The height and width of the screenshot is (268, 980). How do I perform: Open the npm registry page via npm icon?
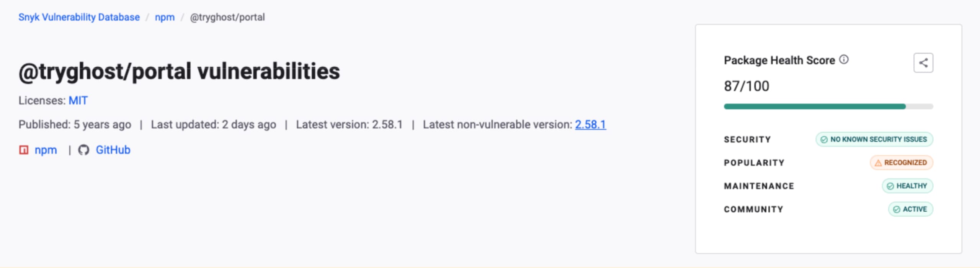(x=23, y=150)
